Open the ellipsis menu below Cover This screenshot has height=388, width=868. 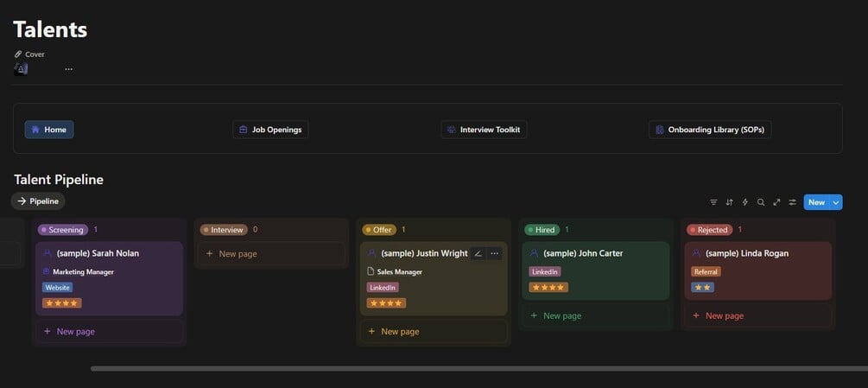coord(68,69)
